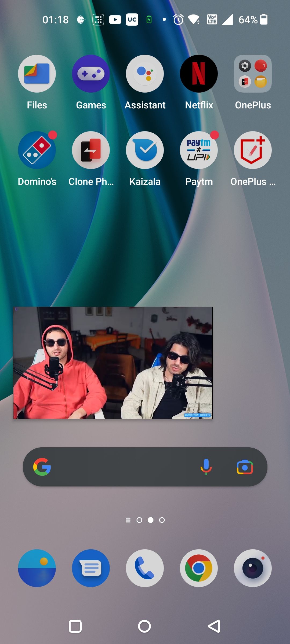This screenshot has height=644, width=290.
Task: Select the current middle page dot
Action: click(x=151, y=520)
